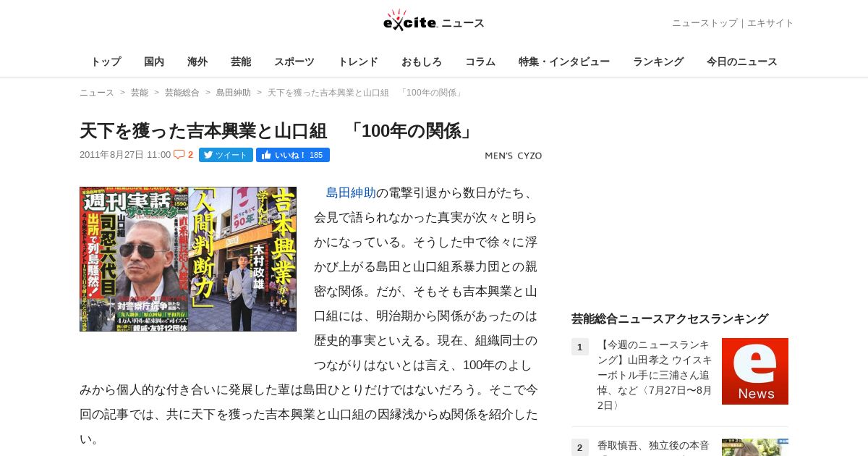This screenshot has width=868, height=456.
Task: Click the article title breadcrumb text
Action: 366,93
